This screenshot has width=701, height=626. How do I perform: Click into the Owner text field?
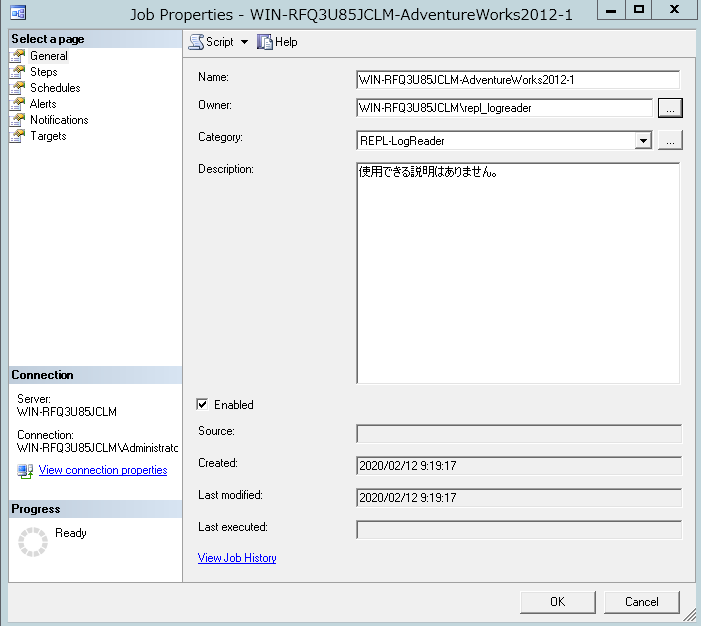(504, 108)
